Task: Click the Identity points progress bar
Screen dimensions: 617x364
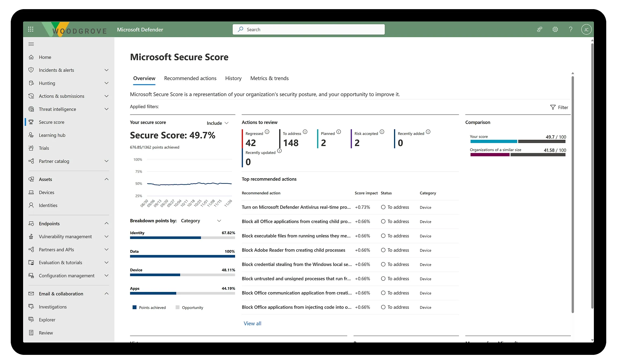Action: point(182,238)
